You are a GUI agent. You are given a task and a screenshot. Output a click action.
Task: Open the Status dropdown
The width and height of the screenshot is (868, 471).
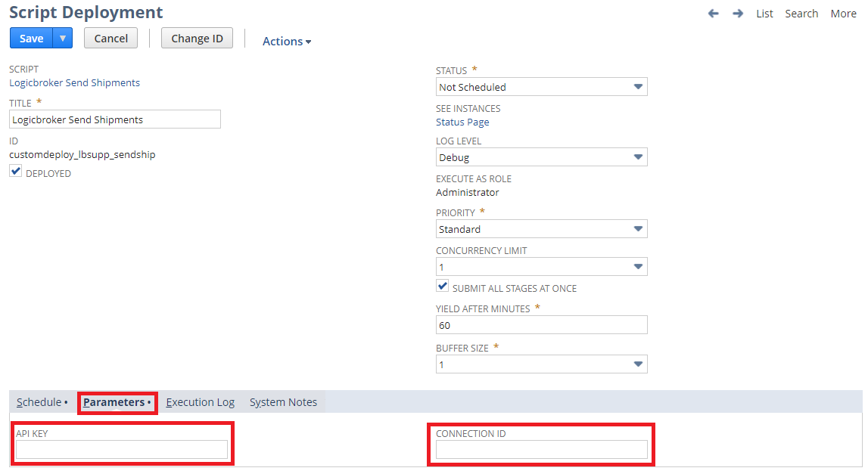(x=541, y=87)
